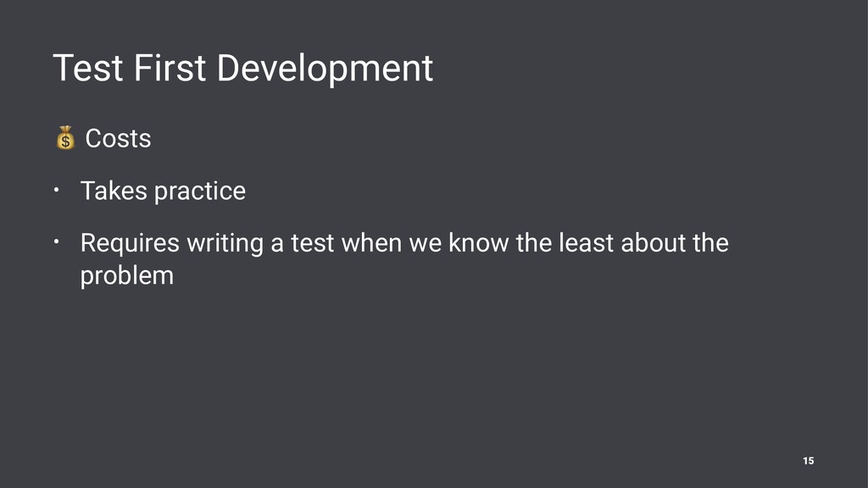868x488 pixels.
Task: Click the word "writing" in second bullet
Action: click(x=225, y=243)
